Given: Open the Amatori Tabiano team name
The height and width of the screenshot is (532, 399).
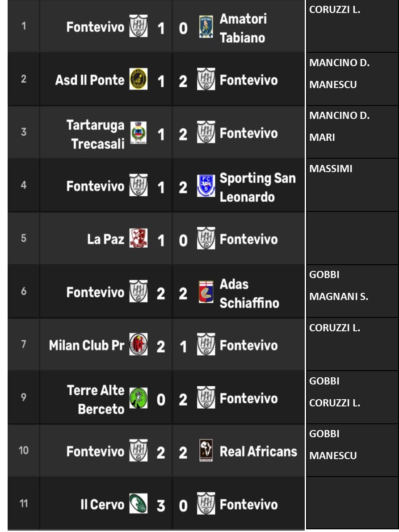Looking at the screenshot, I should pos(243,28).
